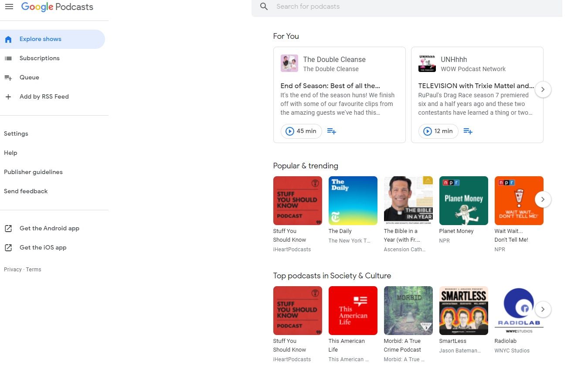This screenshot has width=588, height=366.
Task: Click 'End of Season: Best of all the...' title
Action: point(330,86)
